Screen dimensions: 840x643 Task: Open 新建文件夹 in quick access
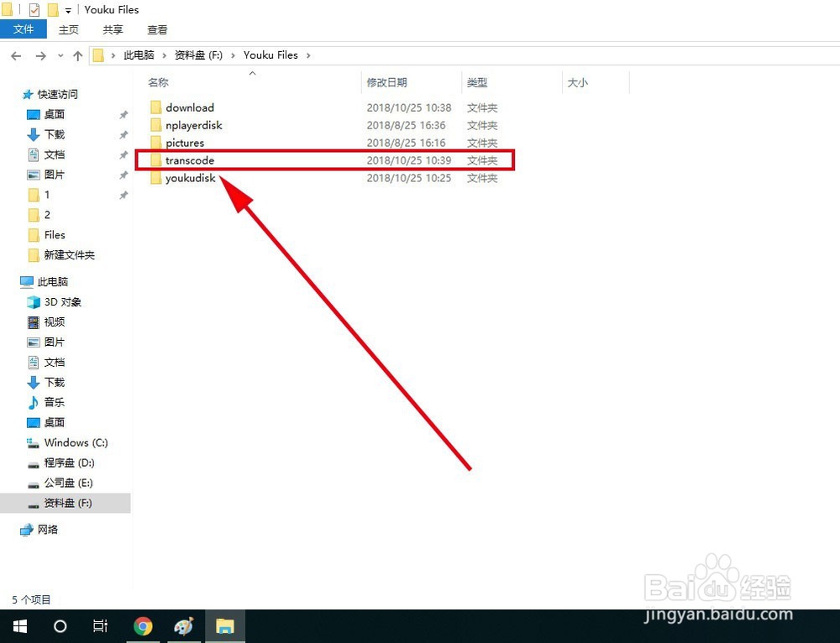pyautogui.click(x=69, y=255)
